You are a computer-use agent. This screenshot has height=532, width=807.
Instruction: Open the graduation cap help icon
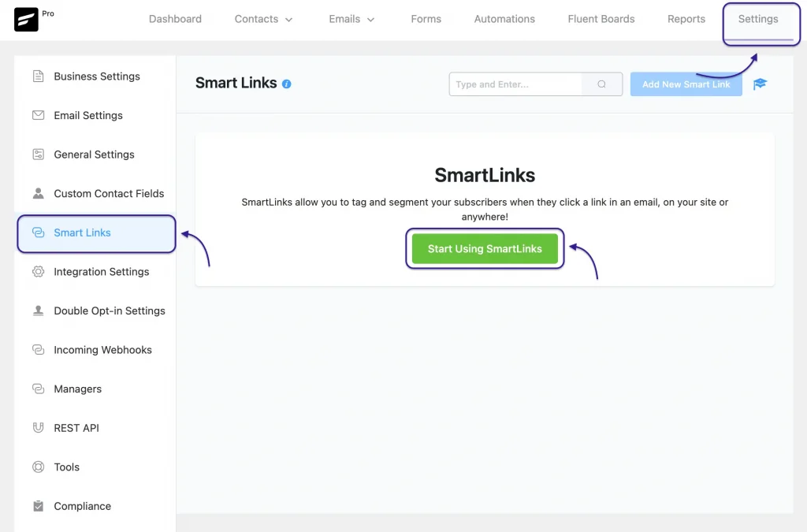(x=759, y=84)
